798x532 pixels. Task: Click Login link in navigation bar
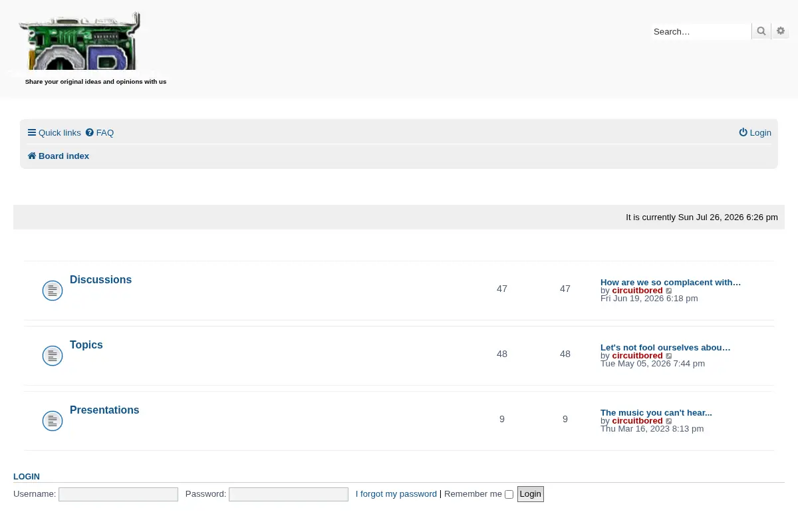point(755,132)
